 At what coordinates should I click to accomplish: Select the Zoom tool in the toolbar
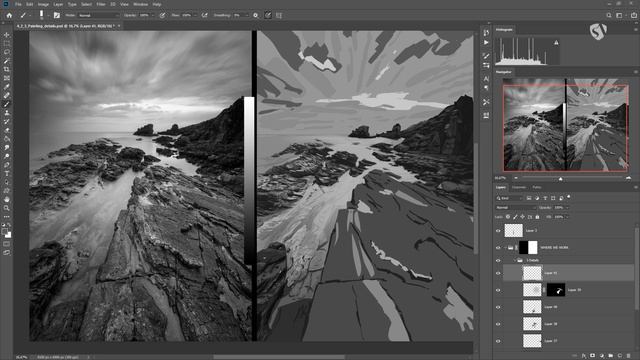7,208
